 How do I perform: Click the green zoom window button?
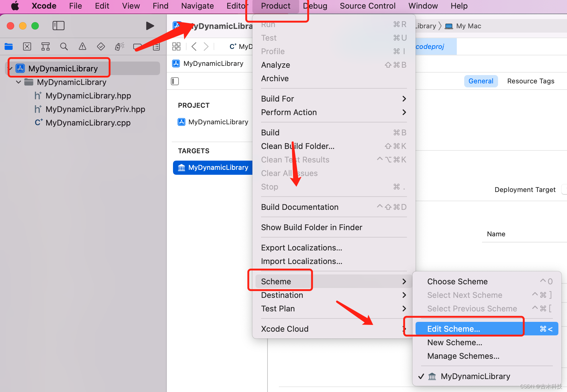(35, 26)
